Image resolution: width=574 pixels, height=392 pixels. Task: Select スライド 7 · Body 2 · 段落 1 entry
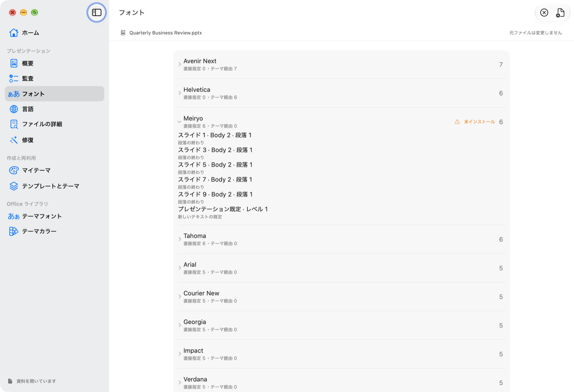click(215, 179)
